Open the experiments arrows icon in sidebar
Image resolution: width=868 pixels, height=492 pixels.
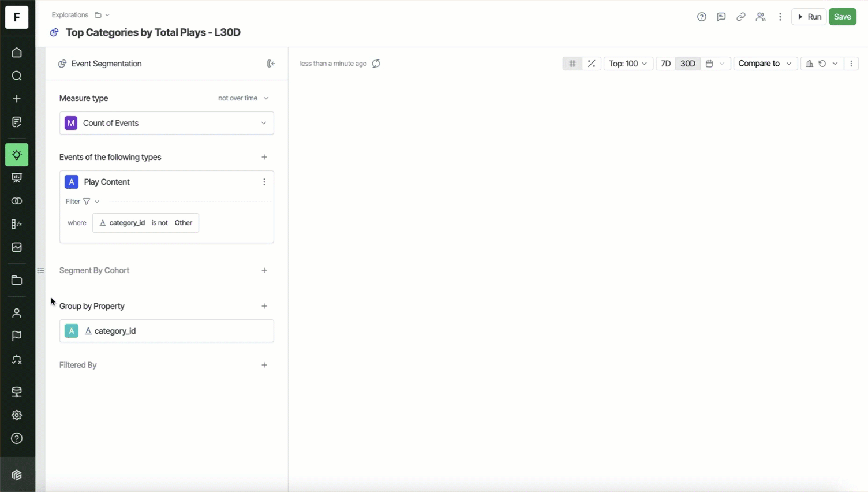click(x=17, y=359)
